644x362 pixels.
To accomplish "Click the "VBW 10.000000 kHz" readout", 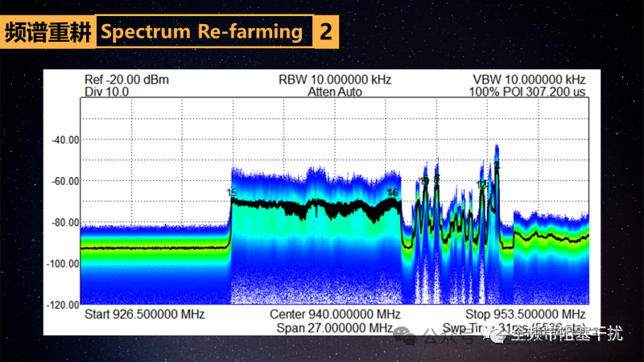I will tap(529, 80).
